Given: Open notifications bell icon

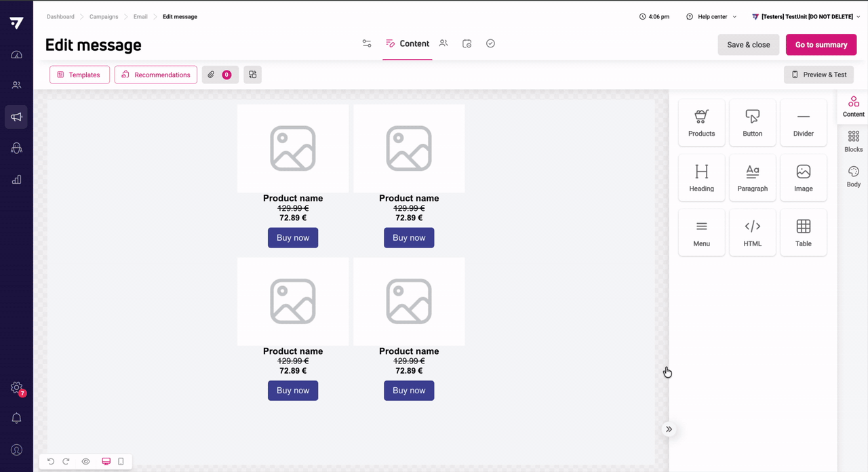Looking at the screenshot, I should (16, 418).
